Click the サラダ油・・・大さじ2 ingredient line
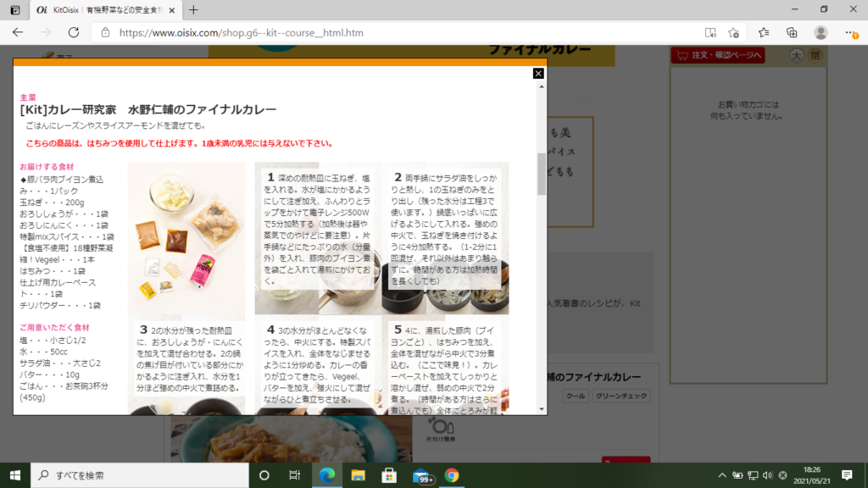This screenshot has width=868, height=488. click(60, 363)
